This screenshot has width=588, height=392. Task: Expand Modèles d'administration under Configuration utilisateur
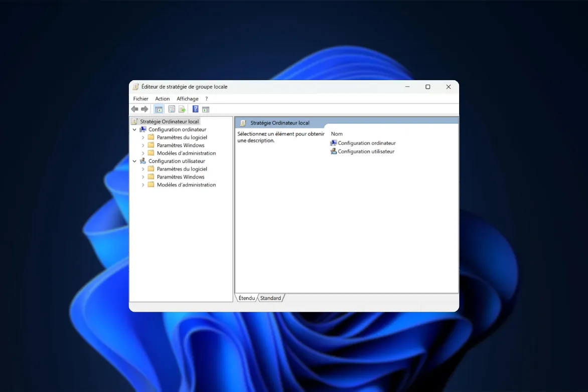143,185
